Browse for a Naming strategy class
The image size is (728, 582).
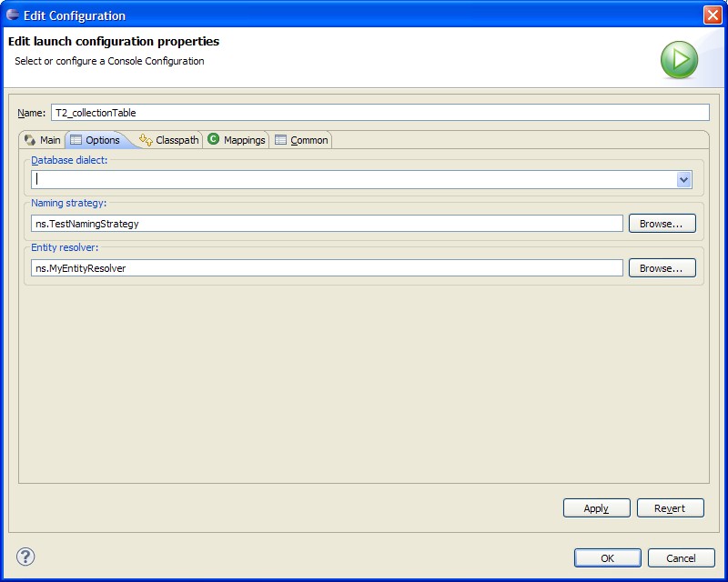662,223
